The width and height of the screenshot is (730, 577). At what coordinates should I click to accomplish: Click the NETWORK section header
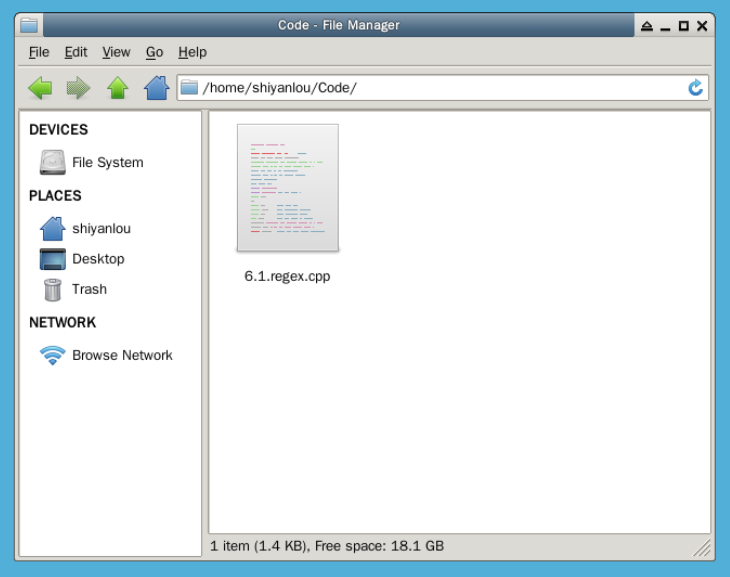(x=62, y=322)
